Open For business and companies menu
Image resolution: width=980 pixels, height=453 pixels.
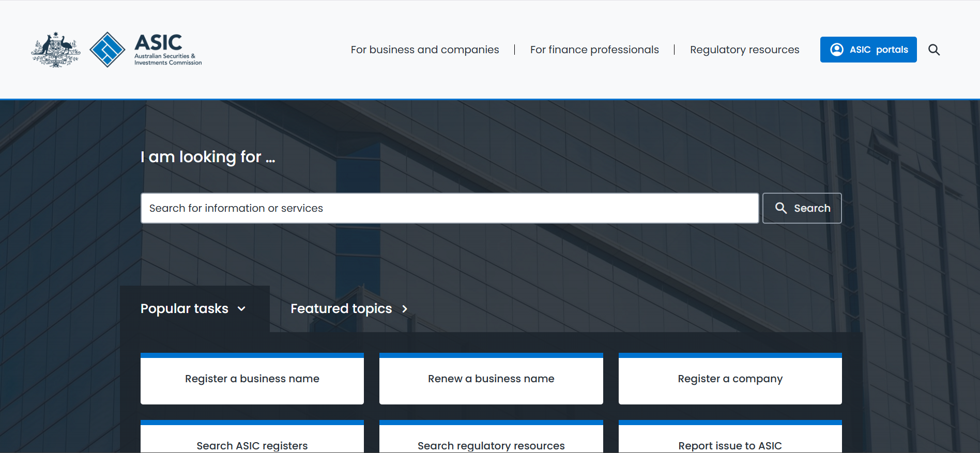click(425, 50)
